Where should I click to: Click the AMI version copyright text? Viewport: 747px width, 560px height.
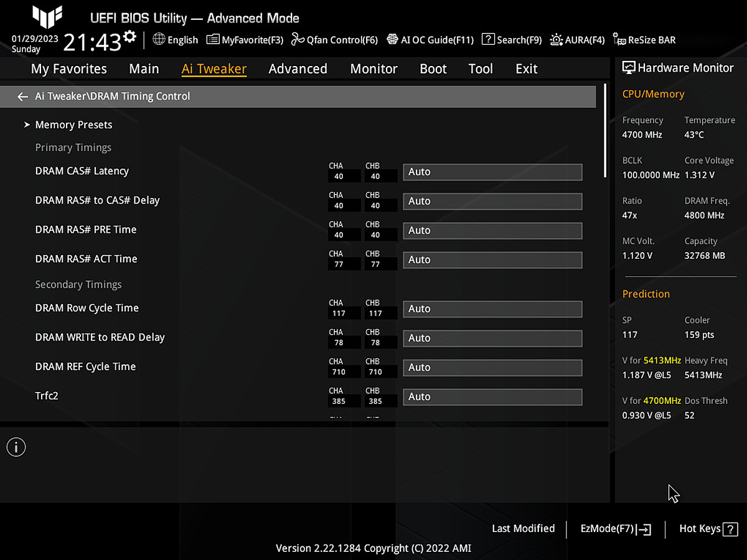pyautogui.click(x=374, y=548)
